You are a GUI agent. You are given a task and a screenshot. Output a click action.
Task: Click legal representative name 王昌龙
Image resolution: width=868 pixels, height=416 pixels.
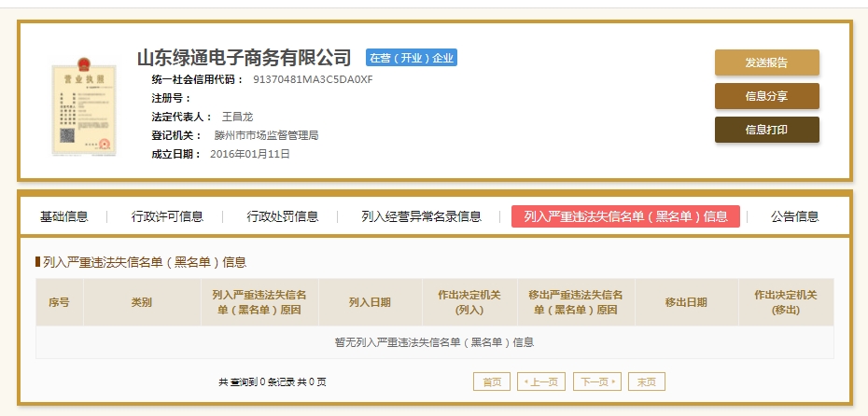[237, 117]
